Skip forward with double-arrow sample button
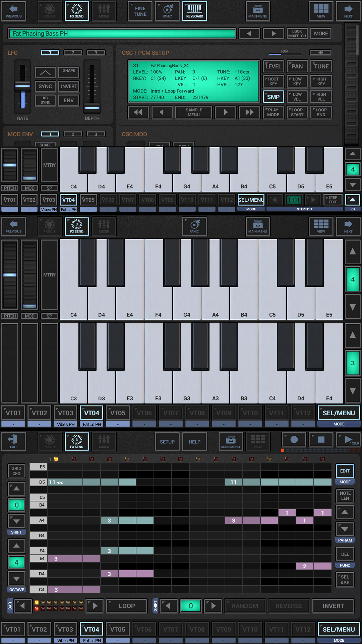The height and width of the screenshot is (644, 362). coord(249,112)
